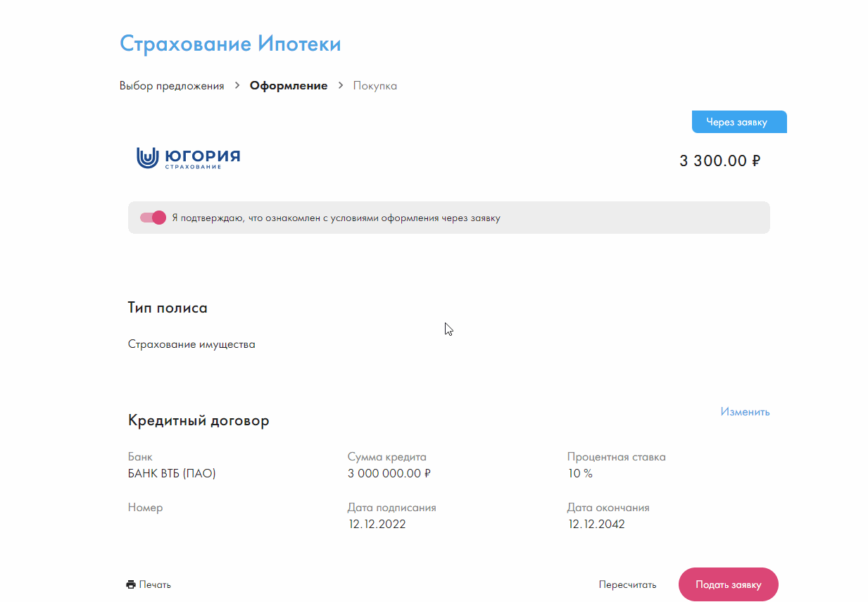
Task: Click the 3 000 000.00 ₽ loan amount
Action: pos(389,474)
